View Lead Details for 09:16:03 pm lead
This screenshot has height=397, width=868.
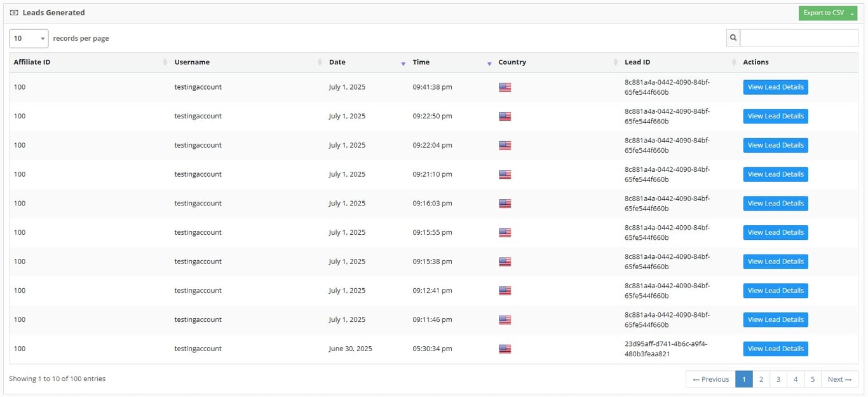pos(775,204)
